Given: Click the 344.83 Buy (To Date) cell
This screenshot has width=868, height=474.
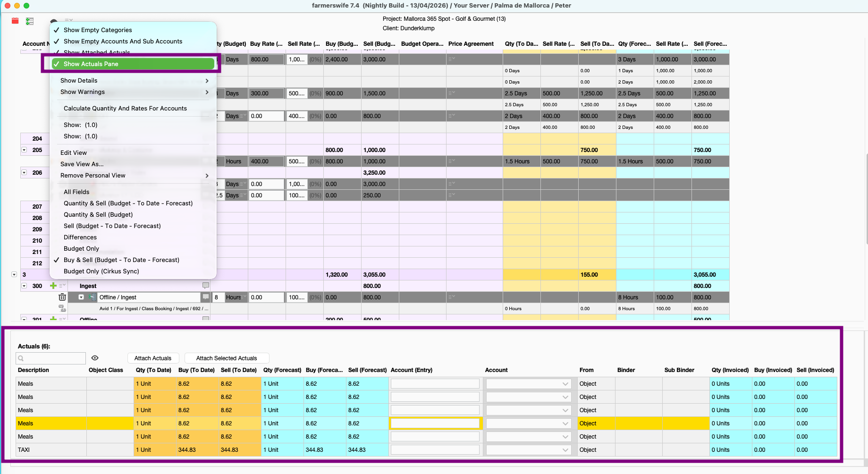Looking at the screenshot, I should point(197,450).
